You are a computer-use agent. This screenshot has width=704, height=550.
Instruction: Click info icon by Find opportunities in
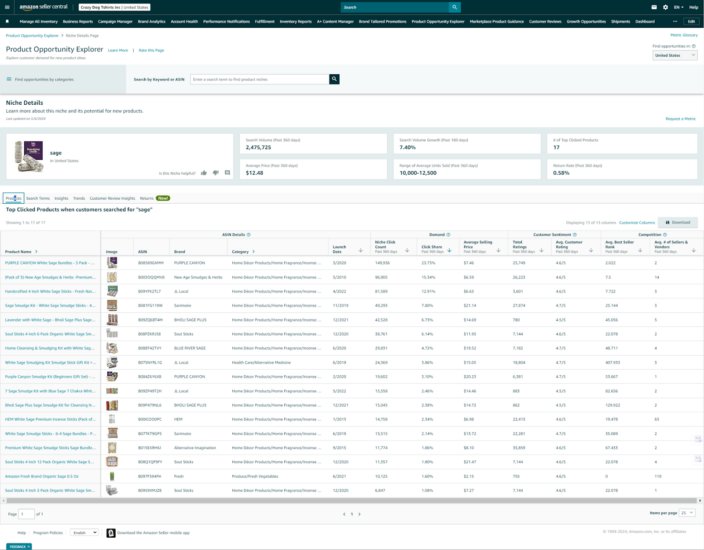click(694, 46)
